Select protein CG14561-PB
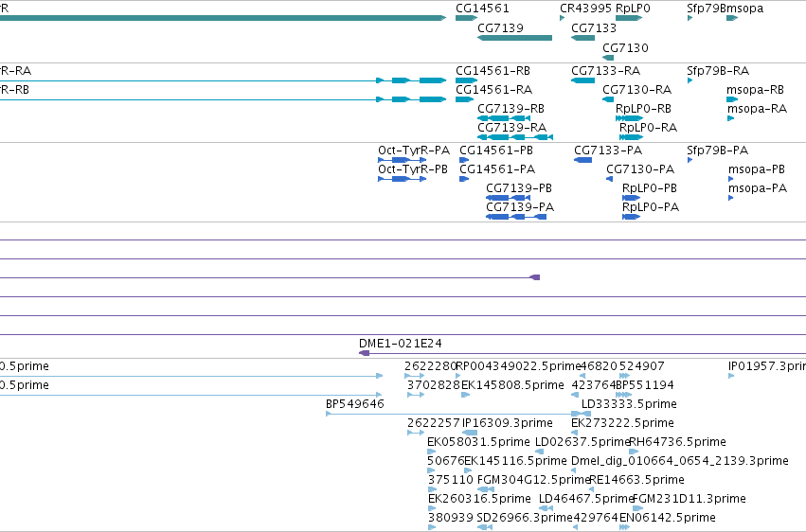Screen dimensions: 806x532 [x=496, y=151]
